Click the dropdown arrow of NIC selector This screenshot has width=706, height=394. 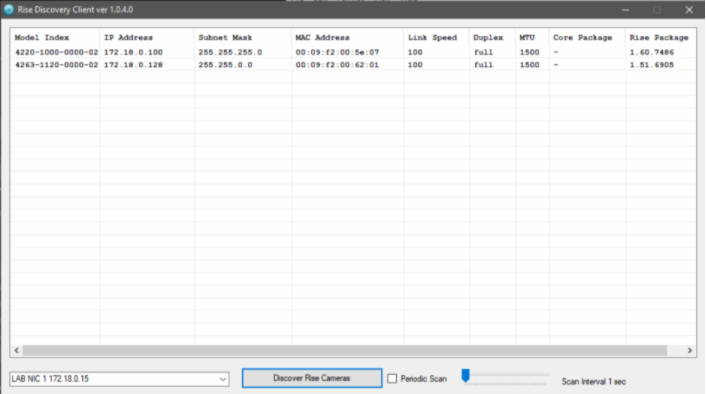point(222,379)
